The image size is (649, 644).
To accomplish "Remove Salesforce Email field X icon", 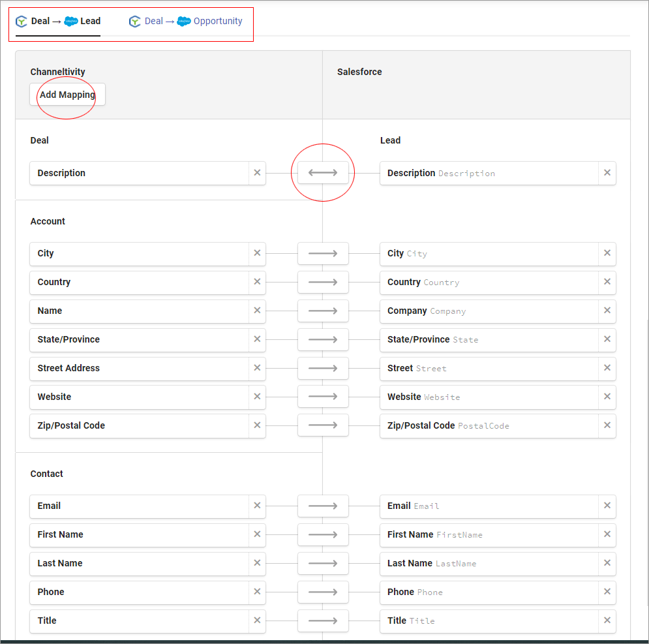I will pos(607,505).
